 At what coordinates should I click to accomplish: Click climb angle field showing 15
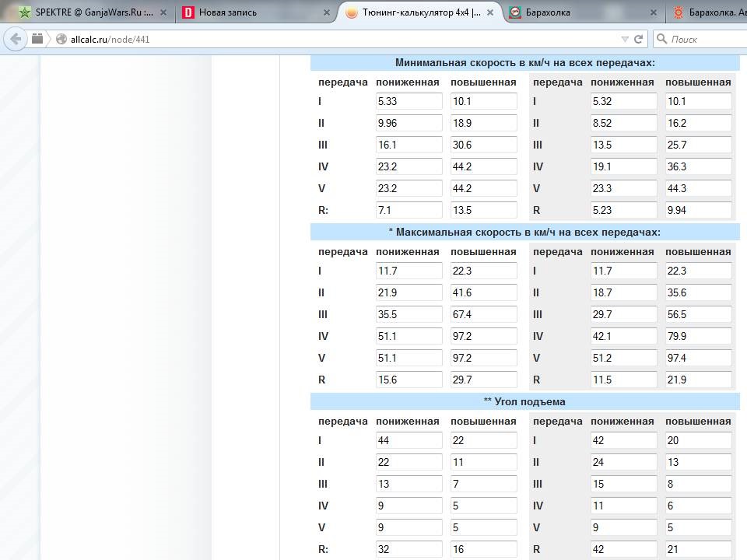(623, 484)
